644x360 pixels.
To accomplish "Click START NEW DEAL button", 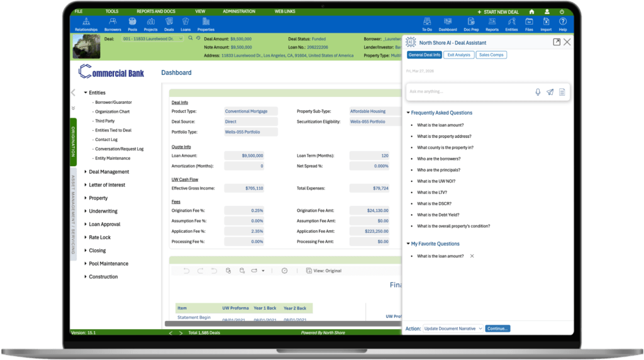I will [x=498, y=11].
